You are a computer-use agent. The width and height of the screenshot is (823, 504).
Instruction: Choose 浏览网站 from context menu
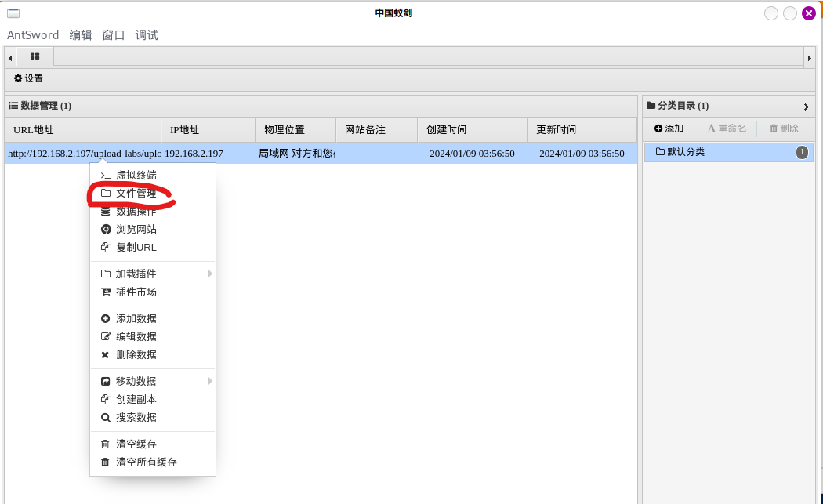153,230
